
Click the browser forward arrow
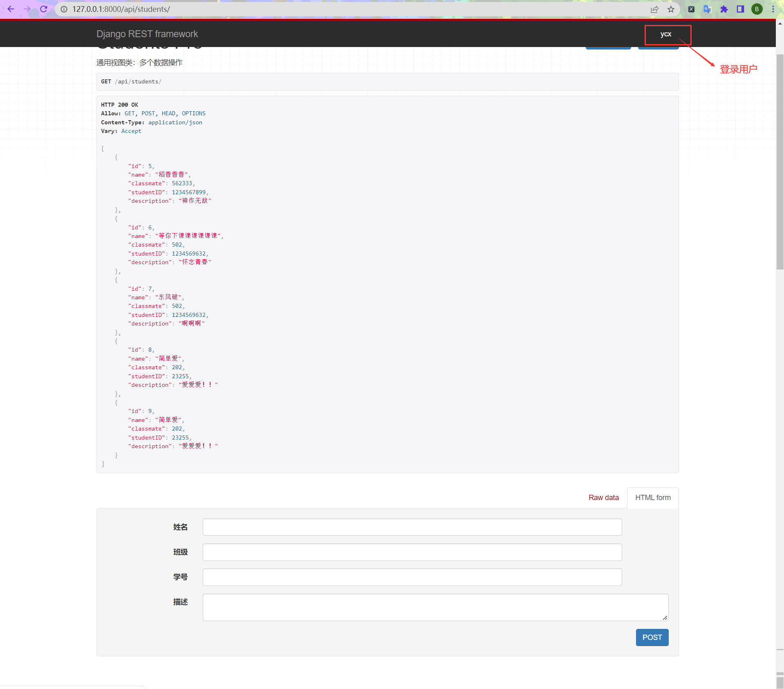pyautogui.click(x=27, y=9)
